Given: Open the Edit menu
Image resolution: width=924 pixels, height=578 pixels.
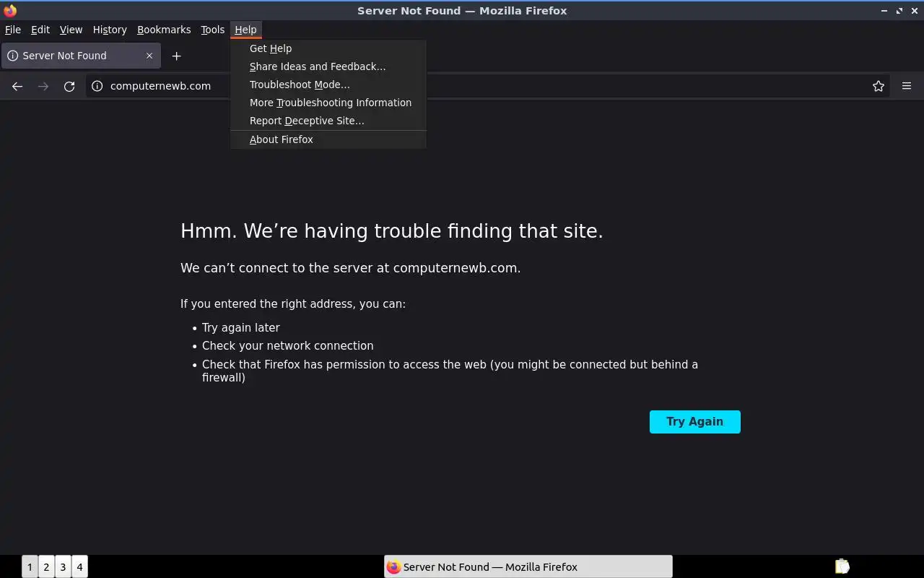Looking at the screenshot, I should tap(40, 30).
